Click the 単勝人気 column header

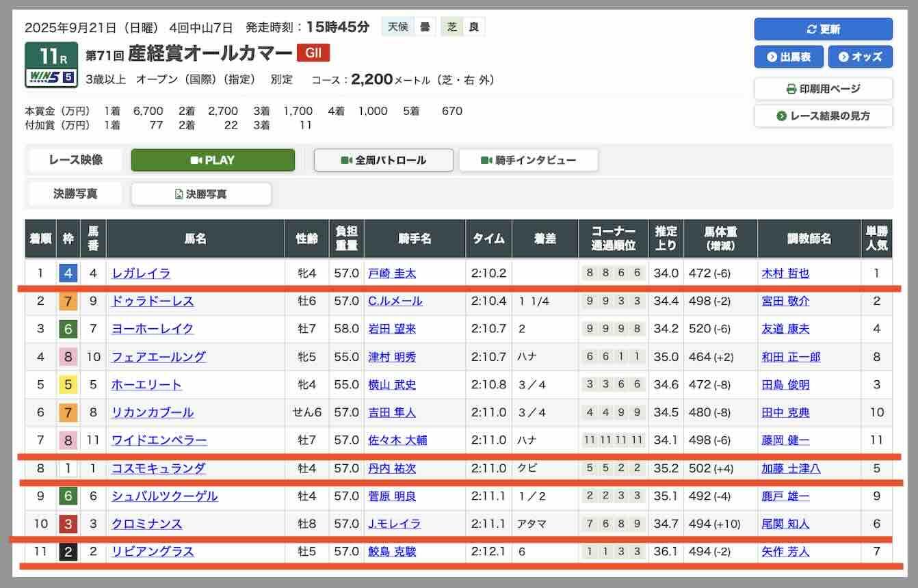tap(876, 239)
